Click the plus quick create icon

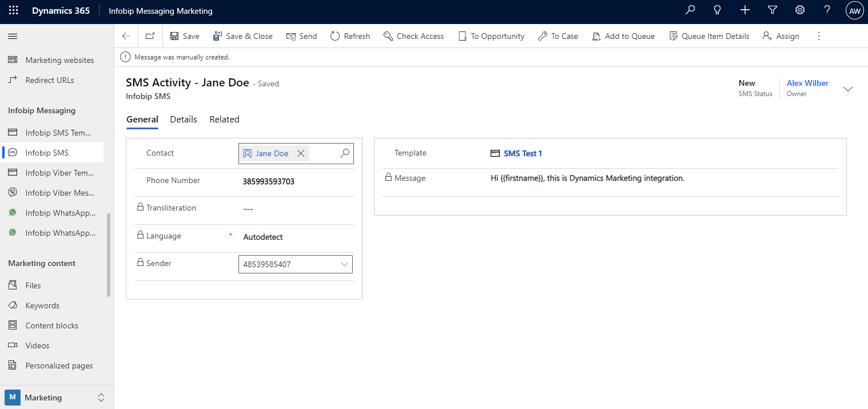(745, 10)
